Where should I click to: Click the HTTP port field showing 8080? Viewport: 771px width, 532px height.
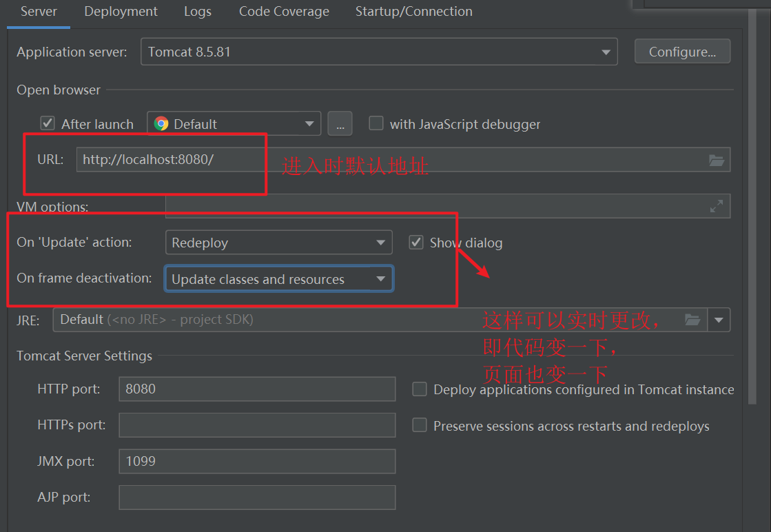257,389
